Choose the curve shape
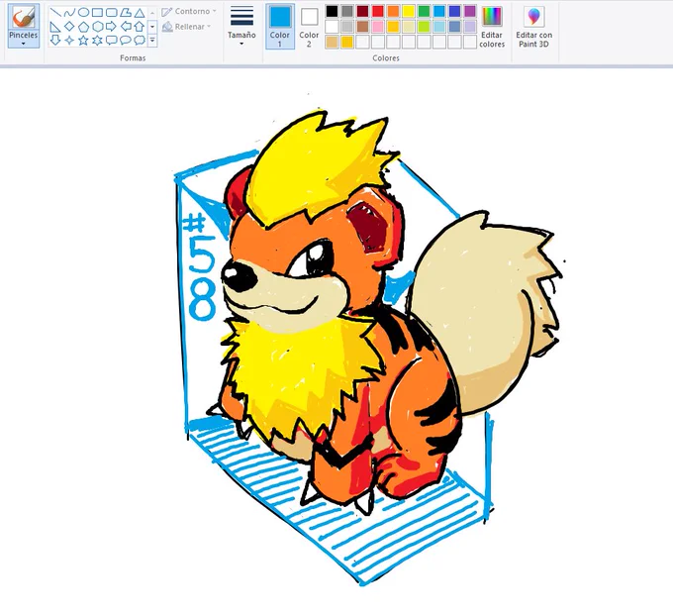Screen dimensions: 673x616 (x=69, y=13)
